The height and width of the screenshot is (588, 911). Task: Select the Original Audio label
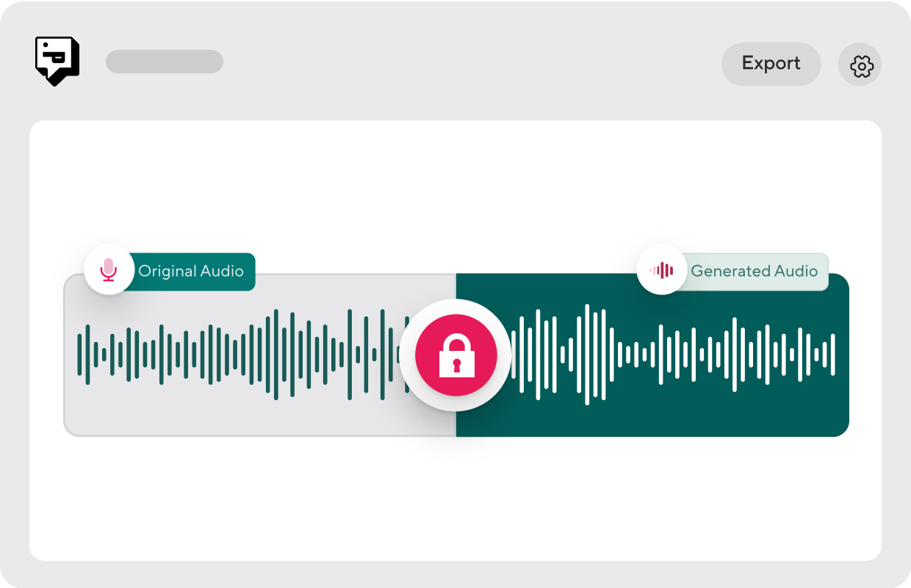point(191,272)
